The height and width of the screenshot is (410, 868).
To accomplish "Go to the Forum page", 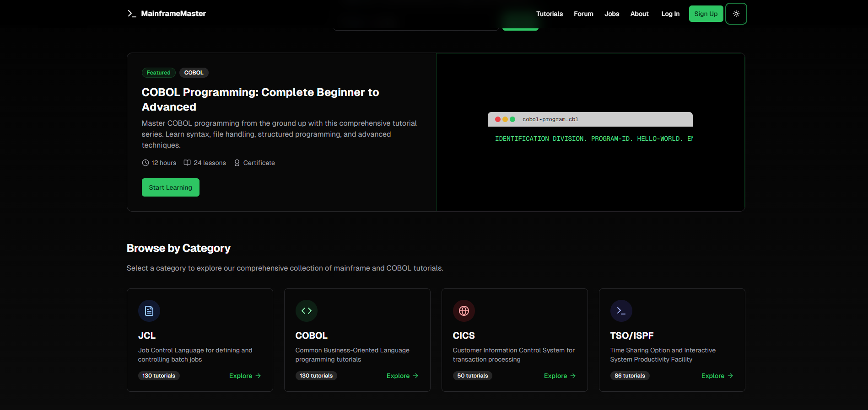I will [583, 14].
